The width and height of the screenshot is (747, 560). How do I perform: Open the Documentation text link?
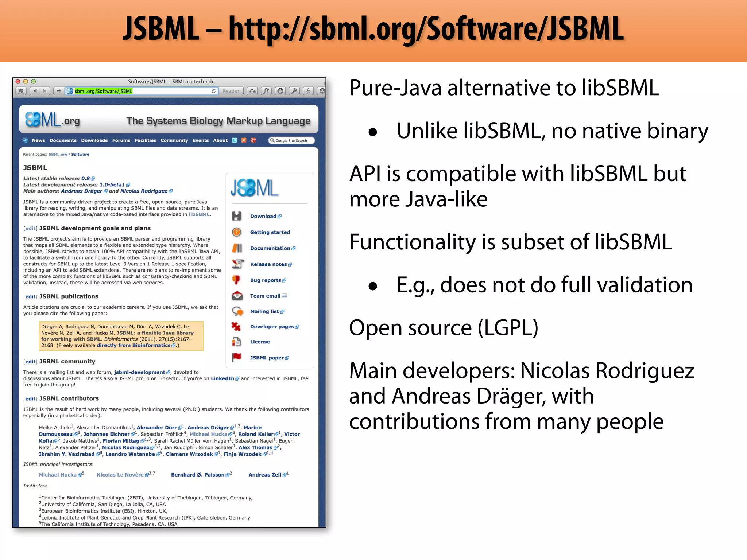pos(273,248)
